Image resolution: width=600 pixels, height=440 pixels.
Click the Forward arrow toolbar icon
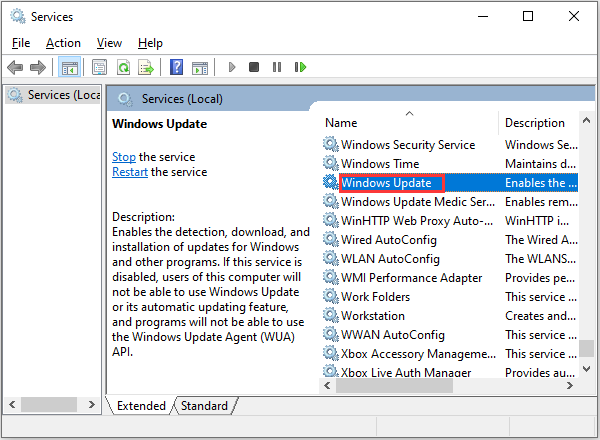coord(38,67)
